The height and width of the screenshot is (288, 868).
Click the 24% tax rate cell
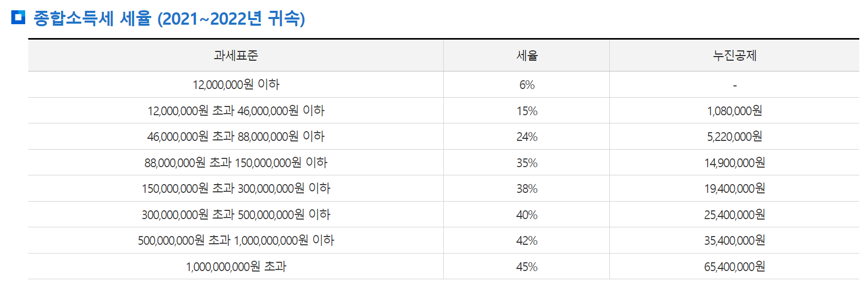click(x=527, y=137)
